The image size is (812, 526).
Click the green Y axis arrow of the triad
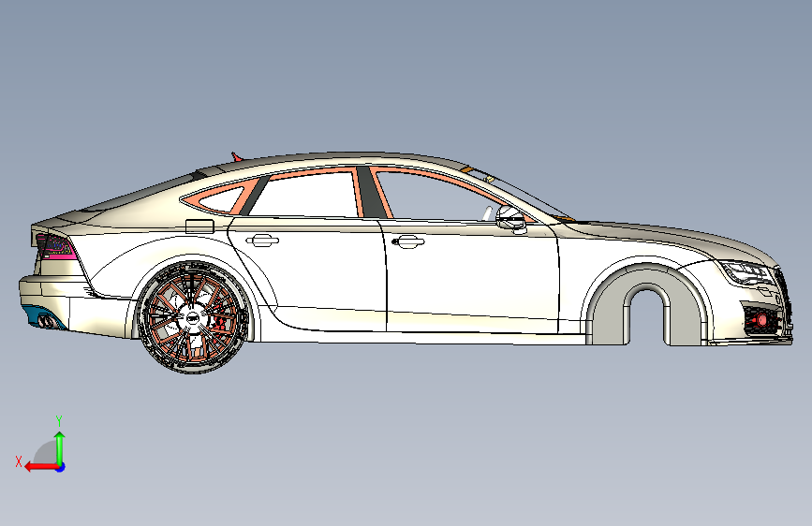pos(60,447)
